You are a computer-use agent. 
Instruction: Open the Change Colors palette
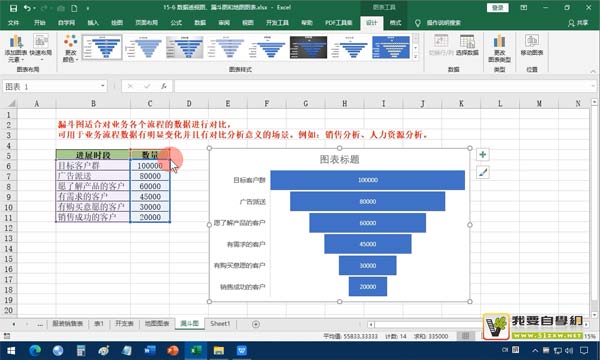pyautogui.click(x=71, y=49)
